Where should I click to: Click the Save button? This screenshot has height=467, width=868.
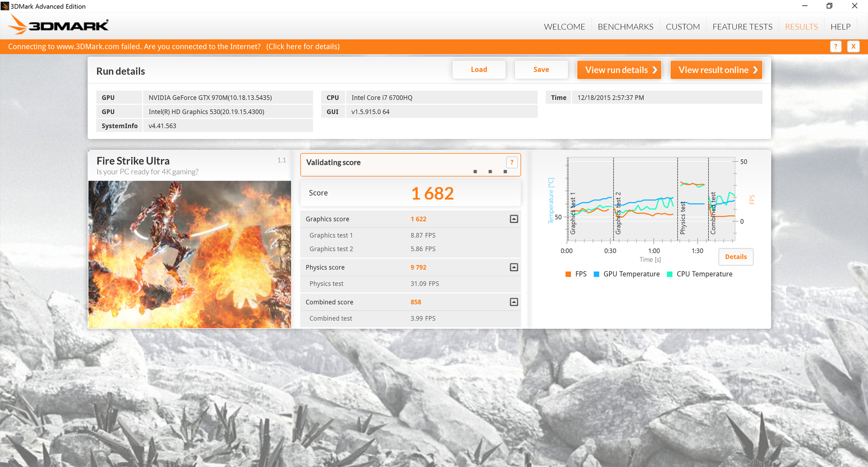pyautogui.click(x=541, y=70)
